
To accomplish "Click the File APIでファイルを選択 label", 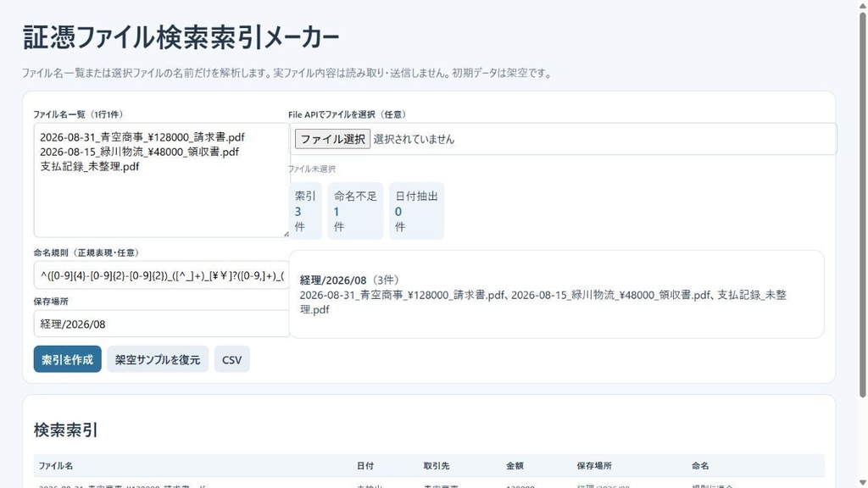I will 348,114.
